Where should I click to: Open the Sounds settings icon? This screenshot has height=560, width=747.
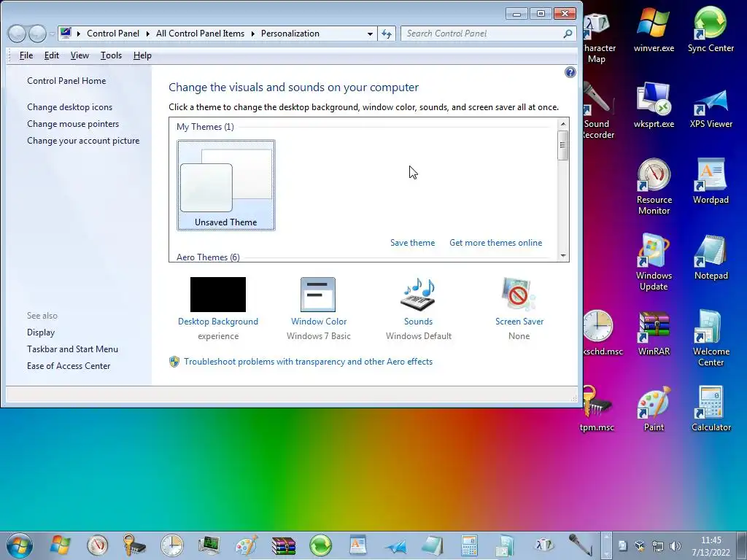click(x=418, y=295)
